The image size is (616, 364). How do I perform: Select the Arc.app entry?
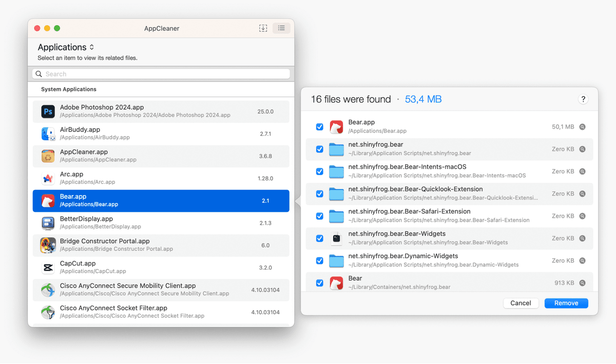(161, 179)
